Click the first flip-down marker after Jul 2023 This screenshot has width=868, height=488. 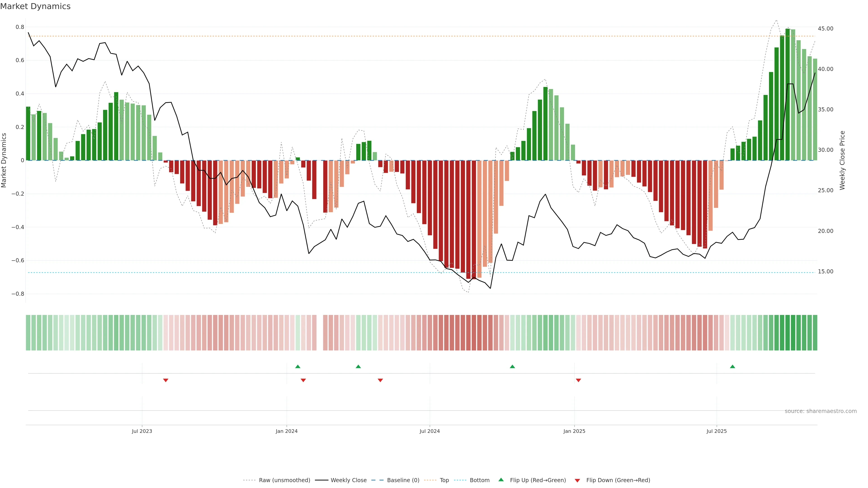[165, 380]
